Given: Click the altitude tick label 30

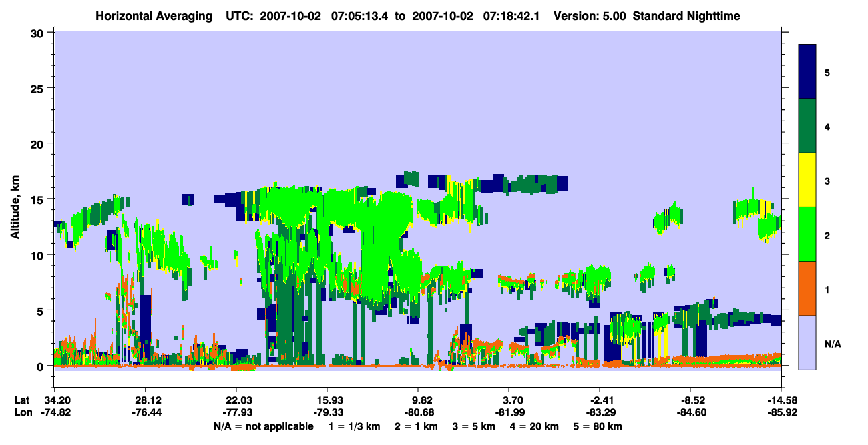Looking at the screenshot, I should click(x=39, y=33).
